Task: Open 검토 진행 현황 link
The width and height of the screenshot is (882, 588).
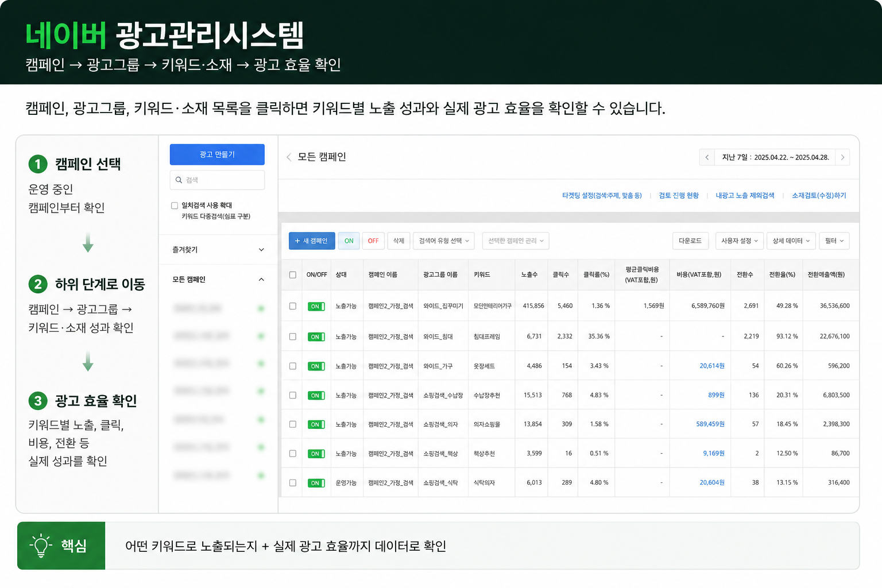Action: (x=679, y=196)
